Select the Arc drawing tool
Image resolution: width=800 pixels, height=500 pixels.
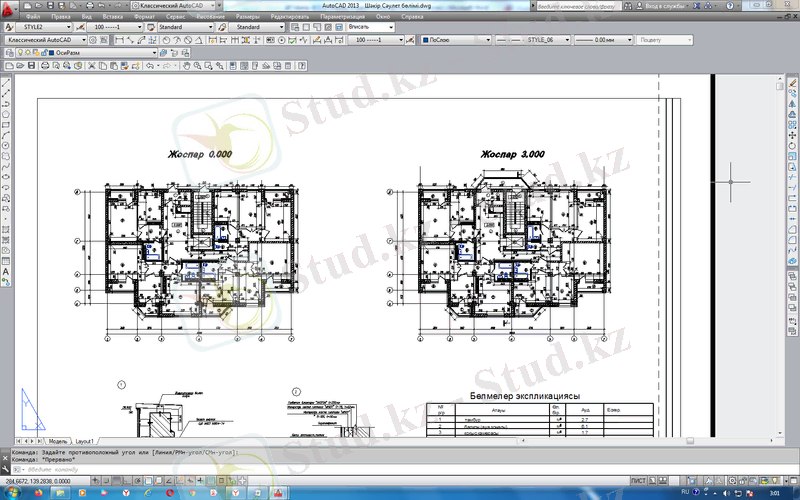click(6, 135)
